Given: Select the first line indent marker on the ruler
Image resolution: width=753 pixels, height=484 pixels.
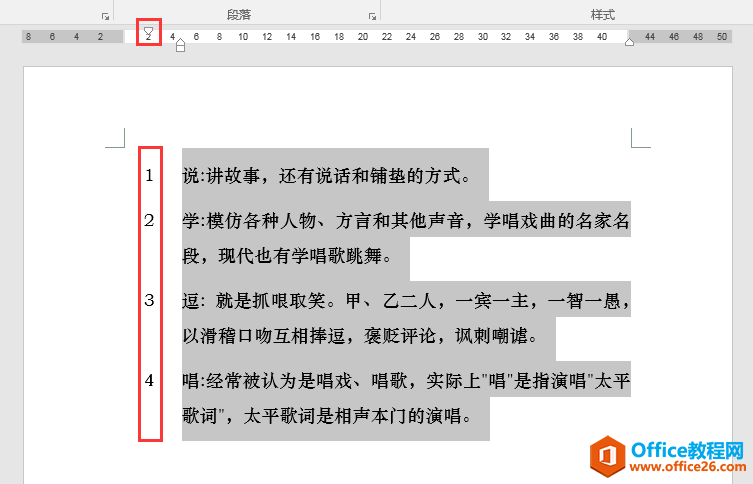Looking at the screenshot, I should [x=148, y=31].
